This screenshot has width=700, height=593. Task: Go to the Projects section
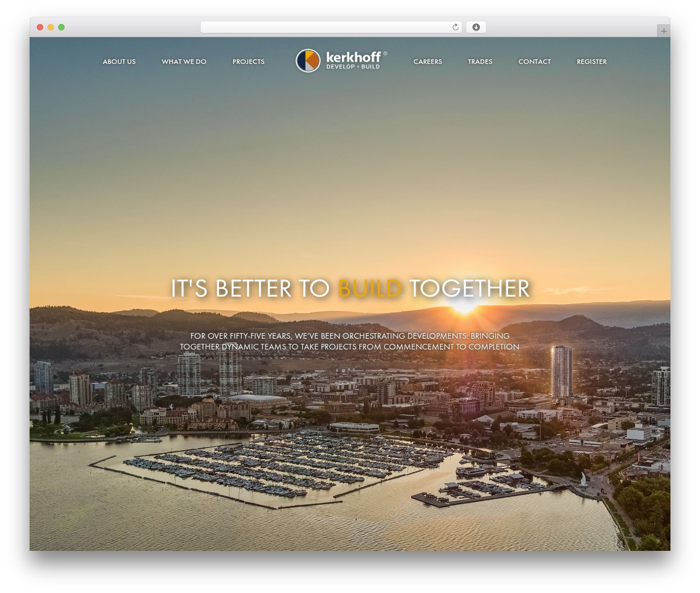[x=248, y=62]
